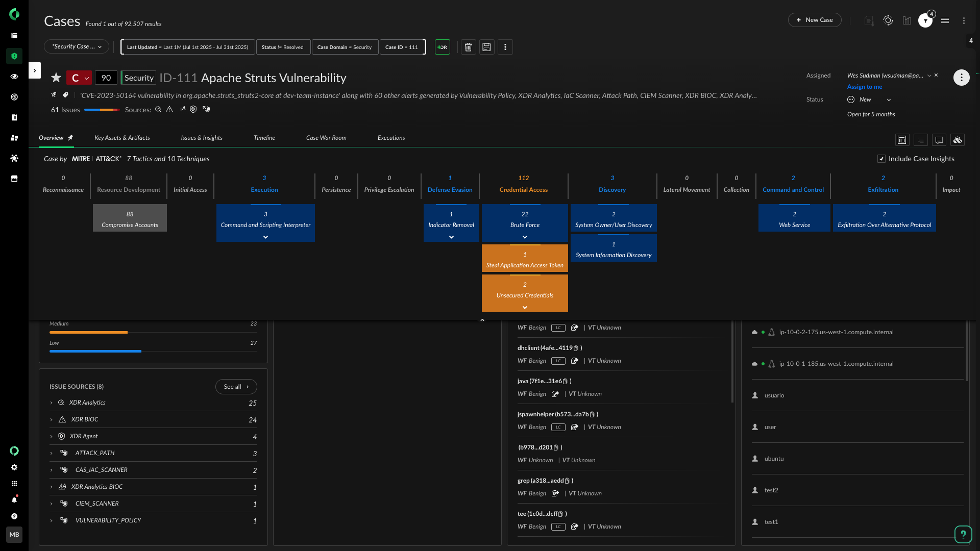Star the Apache Struts Vulnerability case

[56, 78]
